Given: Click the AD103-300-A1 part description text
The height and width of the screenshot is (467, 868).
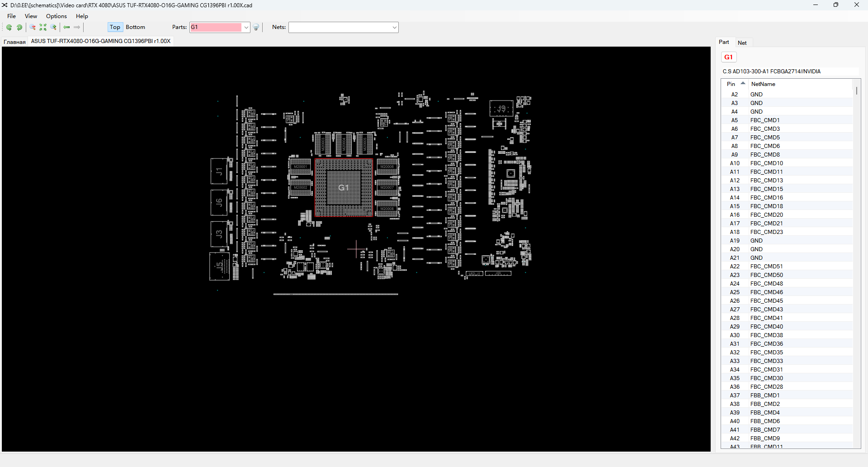Looking at the screenshot, I should (x=771, y=71).
